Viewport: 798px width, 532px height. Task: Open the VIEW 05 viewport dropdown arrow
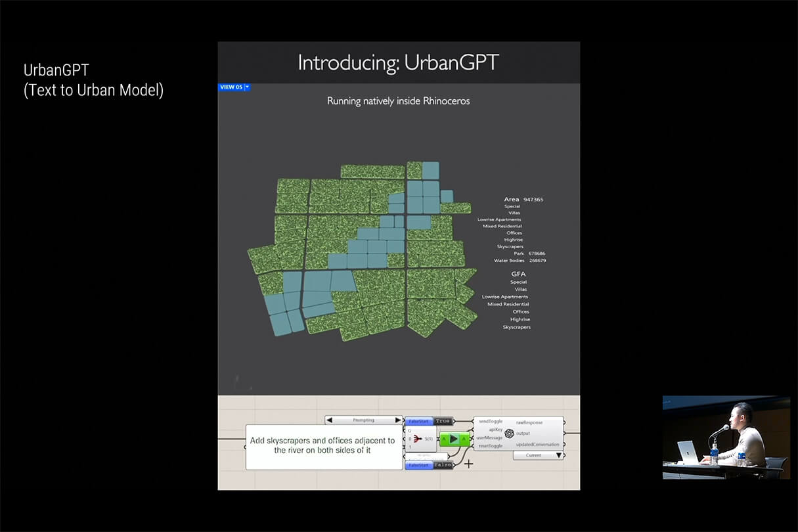(248, 87)
